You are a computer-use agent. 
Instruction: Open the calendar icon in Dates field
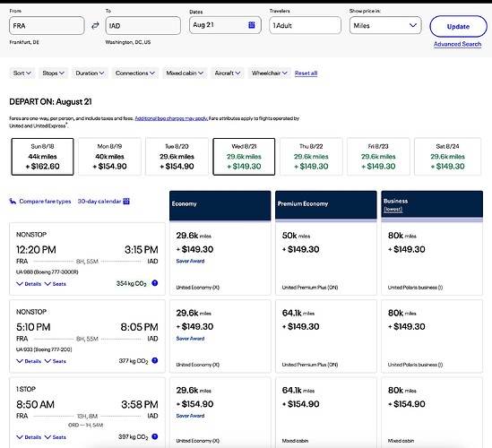251,25
